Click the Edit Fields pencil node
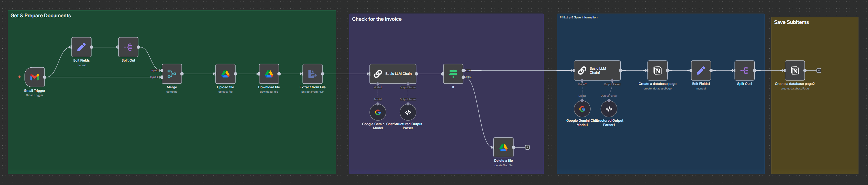Image resolution: width=868 pixels, height=185 pixels. (81, 47)
